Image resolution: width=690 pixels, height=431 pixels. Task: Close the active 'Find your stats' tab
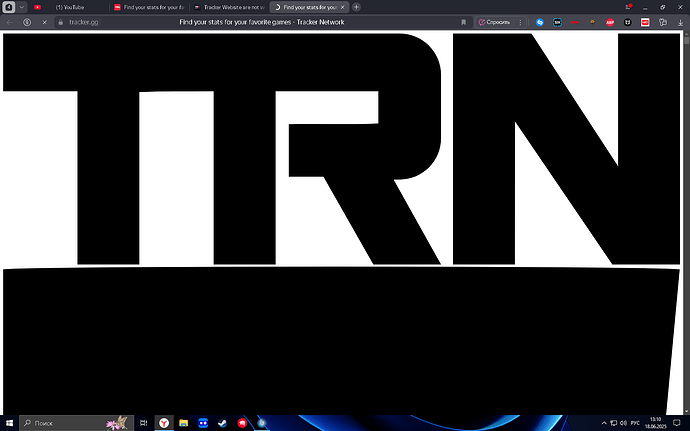342,7
